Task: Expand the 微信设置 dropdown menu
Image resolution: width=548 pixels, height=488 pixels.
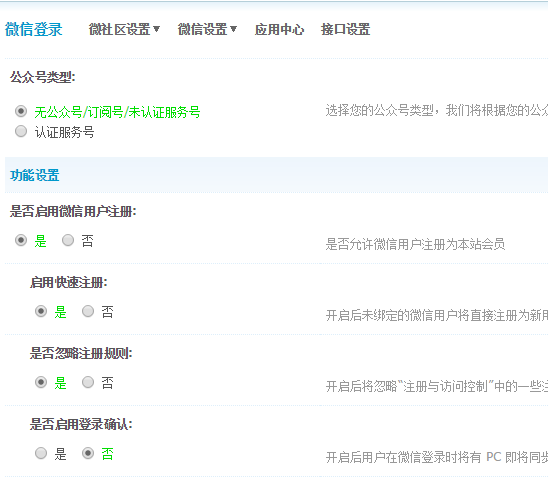Action: tap(207, 29)
